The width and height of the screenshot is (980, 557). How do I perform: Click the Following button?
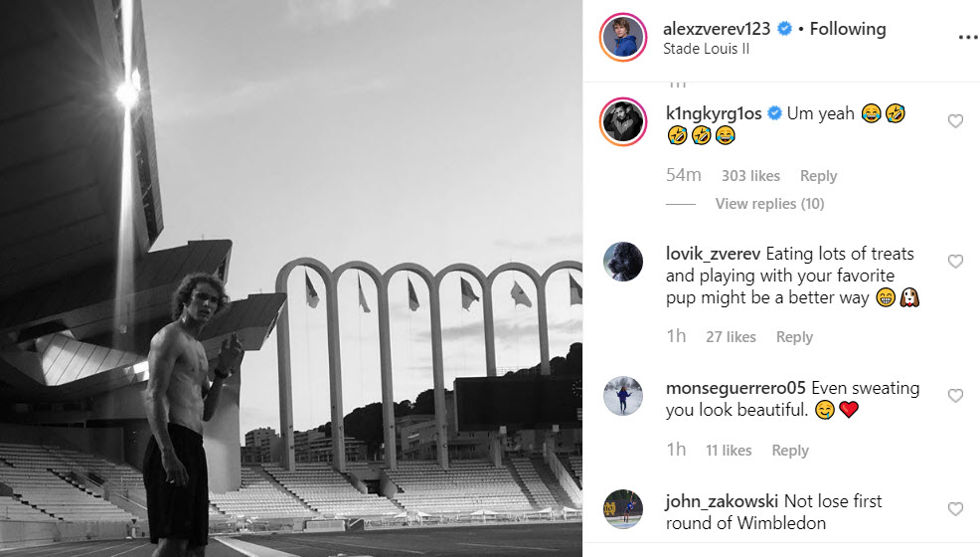pyautogui.click(x=848, y=29)
